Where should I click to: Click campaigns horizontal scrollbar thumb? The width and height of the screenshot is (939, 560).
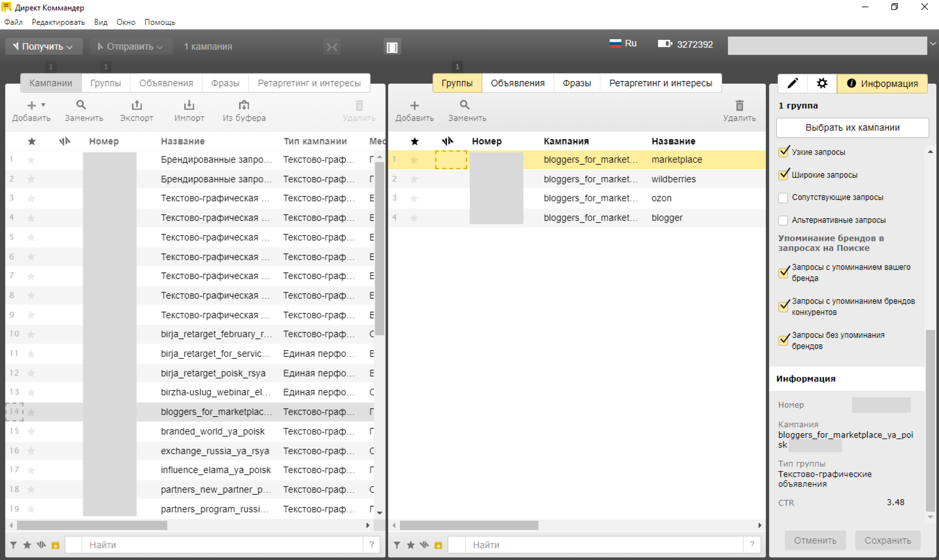92,525
